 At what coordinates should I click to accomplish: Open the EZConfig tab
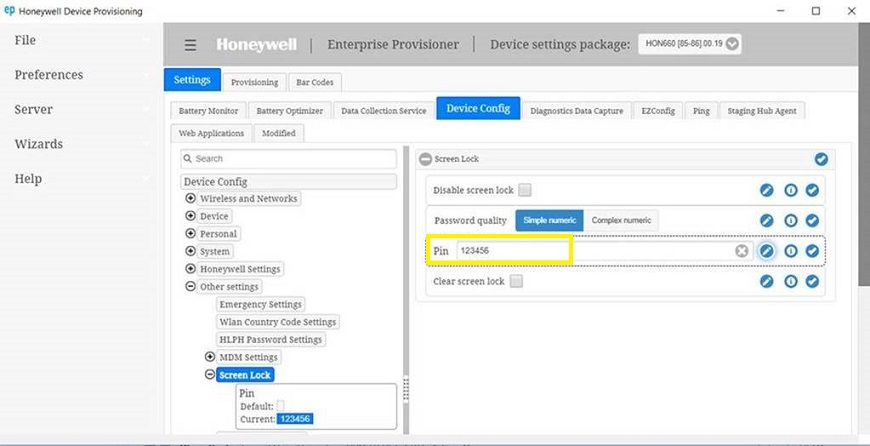tap(658, 110)
